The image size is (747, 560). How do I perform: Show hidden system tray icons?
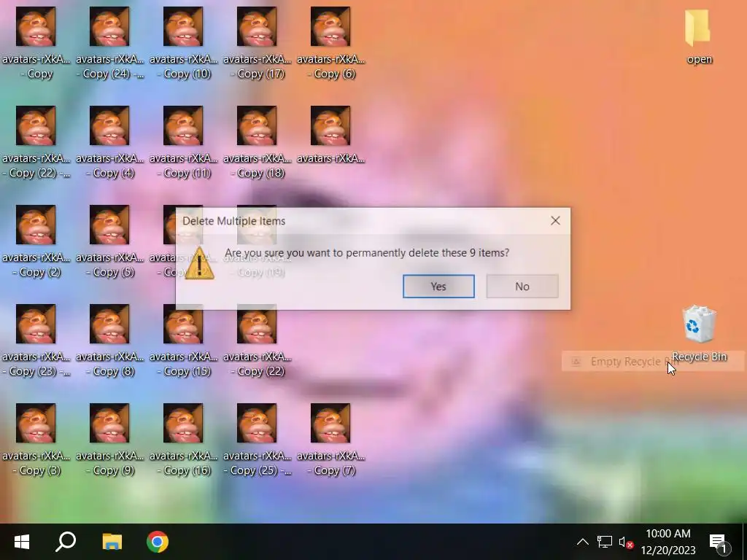click(582, 542)
